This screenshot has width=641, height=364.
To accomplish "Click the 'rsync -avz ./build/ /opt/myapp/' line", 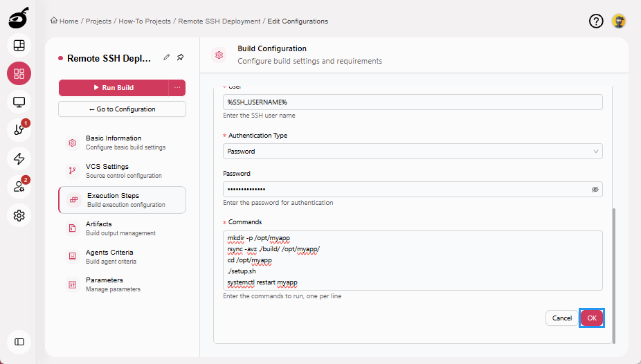I will (273, 249).
